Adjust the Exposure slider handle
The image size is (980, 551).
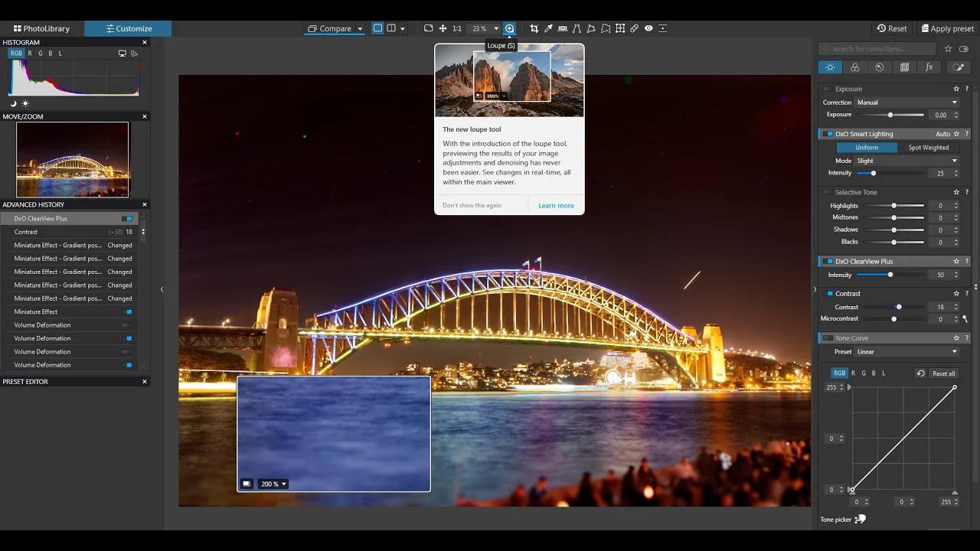(x=890, y=115)
